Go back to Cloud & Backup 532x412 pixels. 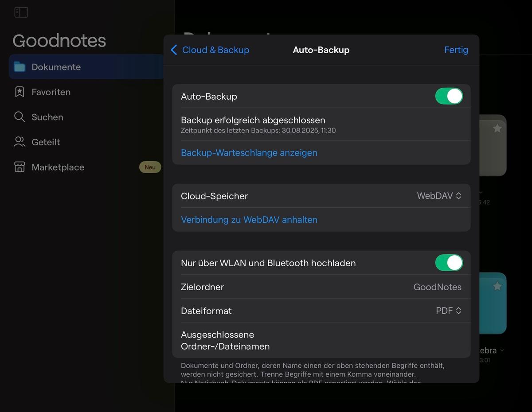[x=210, y=50]
